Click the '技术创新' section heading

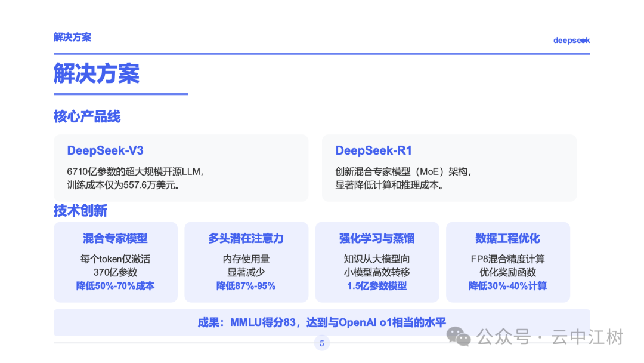click(x=80, y=211)
